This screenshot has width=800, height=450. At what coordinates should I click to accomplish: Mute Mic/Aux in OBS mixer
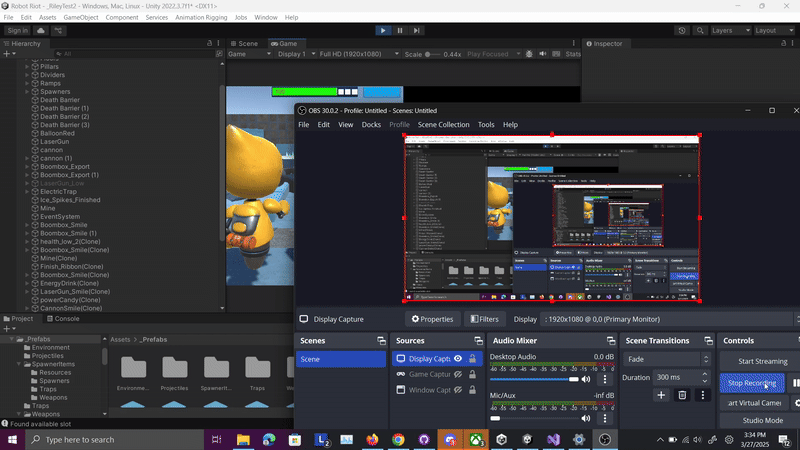(586, 418)
